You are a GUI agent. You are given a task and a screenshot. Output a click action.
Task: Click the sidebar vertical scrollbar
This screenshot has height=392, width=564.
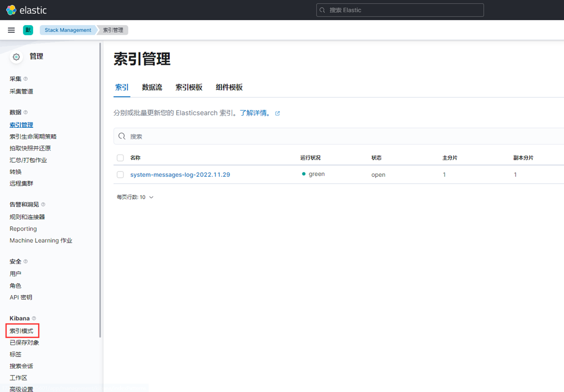pyautogui.click(x=100, y=190)
